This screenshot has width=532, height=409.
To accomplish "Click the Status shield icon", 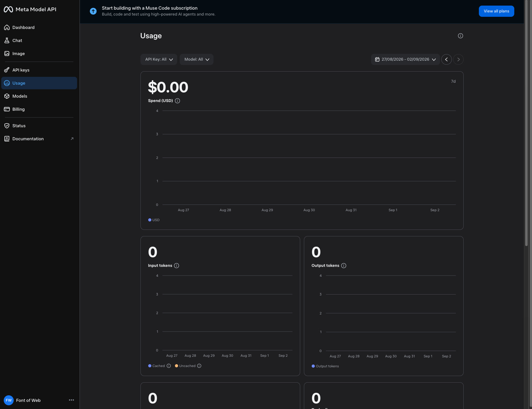I will 7,126.
